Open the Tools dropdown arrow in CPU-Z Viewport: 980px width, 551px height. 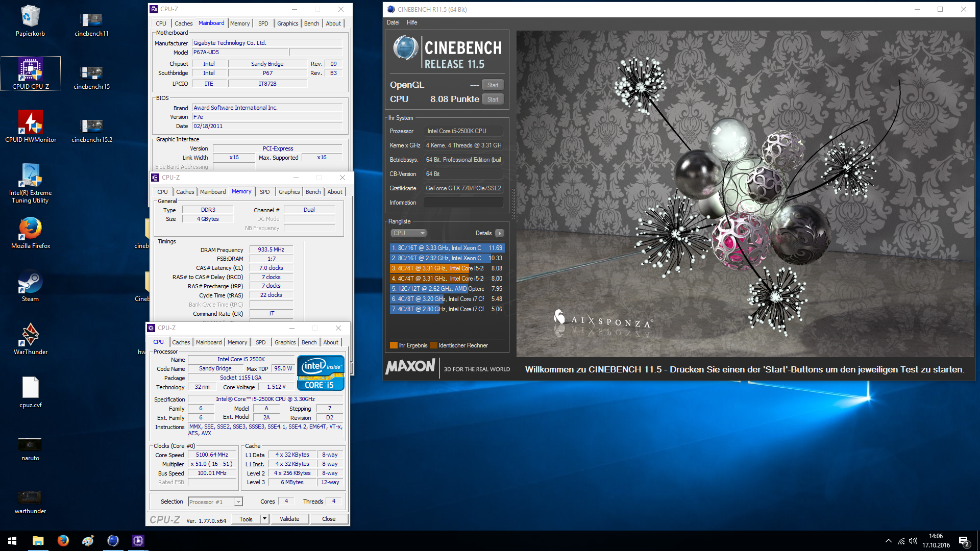[264, 519]
